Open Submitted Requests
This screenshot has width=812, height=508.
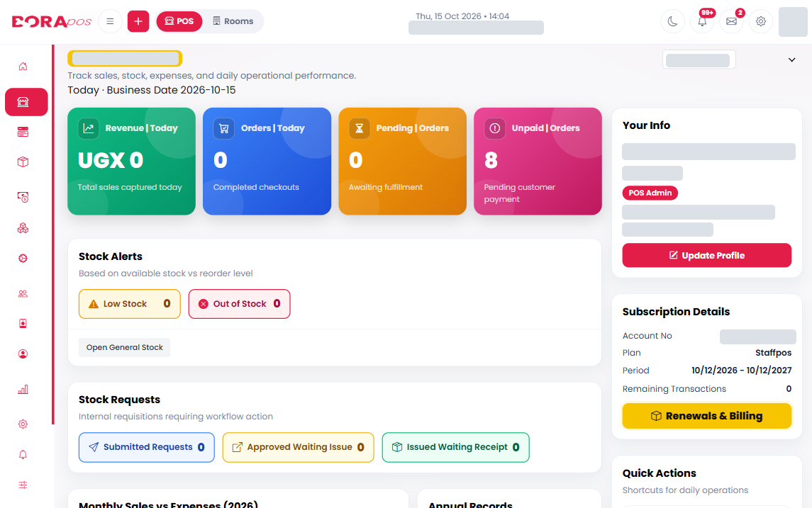pos(147,447)
